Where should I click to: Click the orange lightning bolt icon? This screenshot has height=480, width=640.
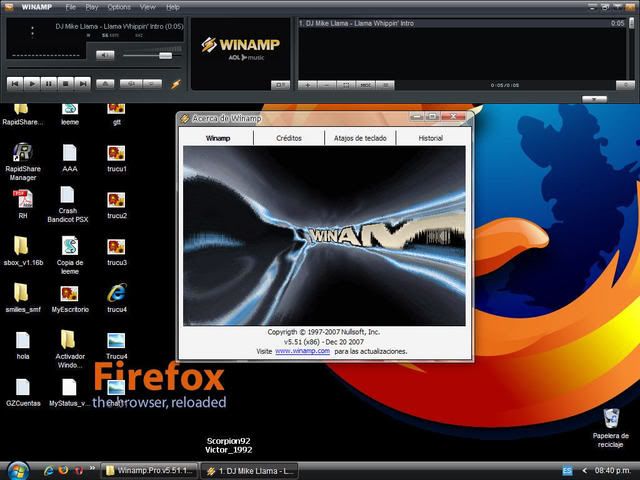tap(176, 84)
